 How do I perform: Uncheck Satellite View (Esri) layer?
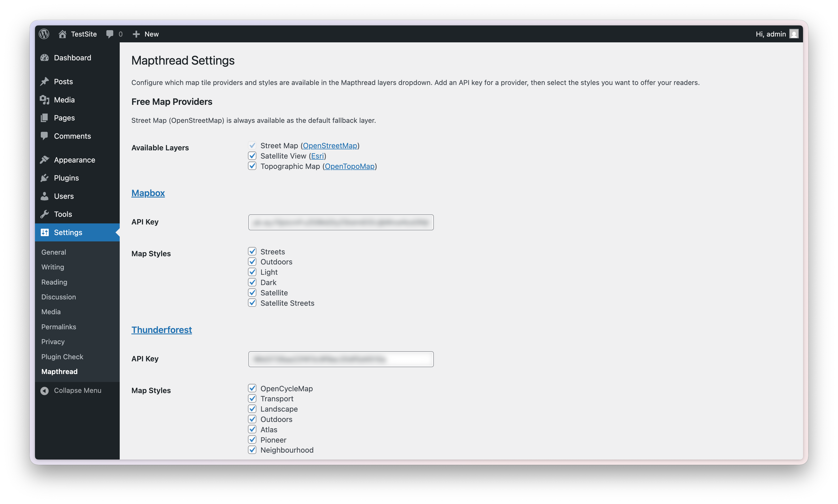[x=252, y=156]
